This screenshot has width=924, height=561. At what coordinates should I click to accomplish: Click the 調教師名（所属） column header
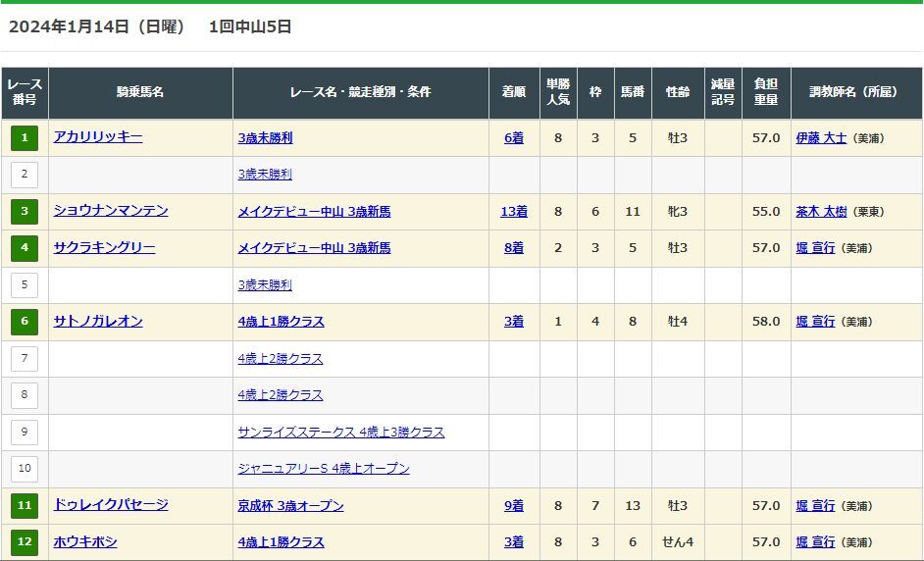(x=857, y=92)
